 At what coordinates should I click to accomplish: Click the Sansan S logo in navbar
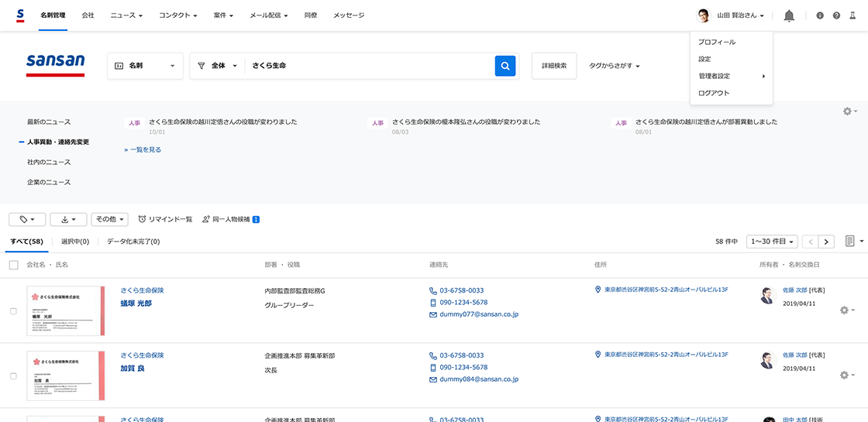[x=20, y=15]
